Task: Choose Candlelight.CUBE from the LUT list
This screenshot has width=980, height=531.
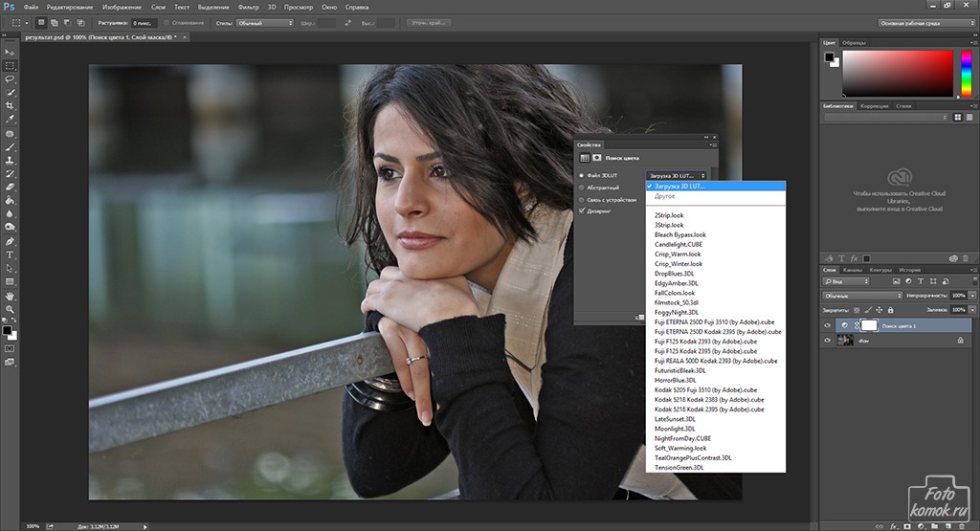Action: pyautogui.click(x=679, y=244)
